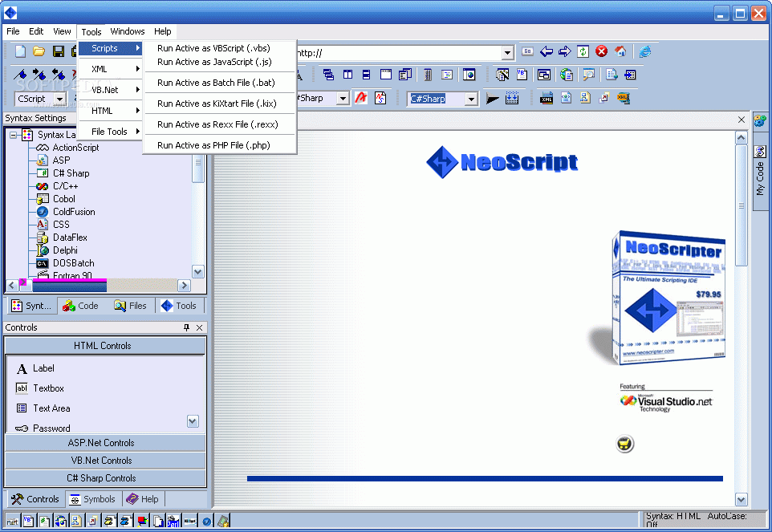Screen dimensions: 772x532
Task: Choose Run Active as JavaScript (.js)
Action: [220, 62]
